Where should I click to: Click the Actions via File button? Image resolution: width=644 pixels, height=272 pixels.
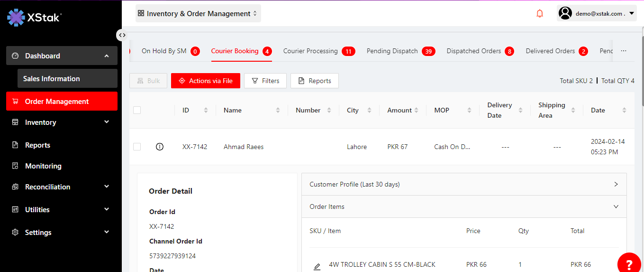(x=206, y=81)
